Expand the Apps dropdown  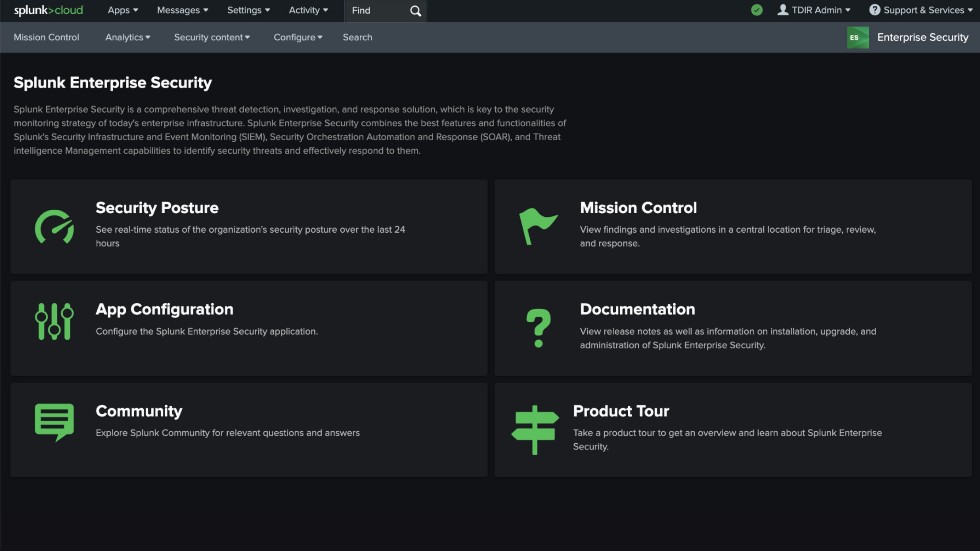click(x=123, y=10)
